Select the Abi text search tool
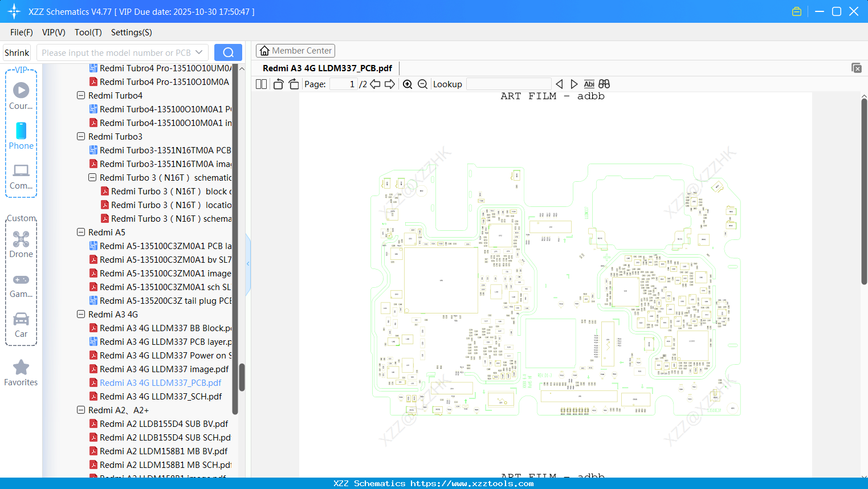 tap(589, 84)
